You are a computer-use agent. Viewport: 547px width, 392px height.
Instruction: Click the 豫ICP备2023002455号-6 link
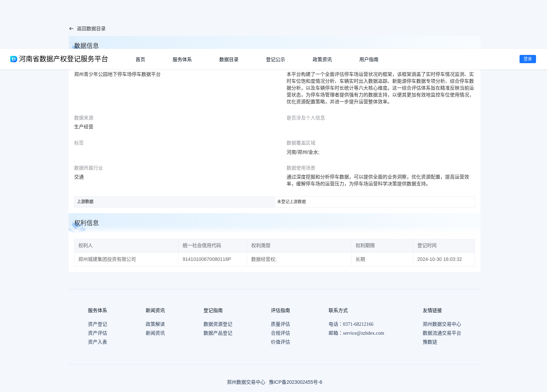coord(295,382)
